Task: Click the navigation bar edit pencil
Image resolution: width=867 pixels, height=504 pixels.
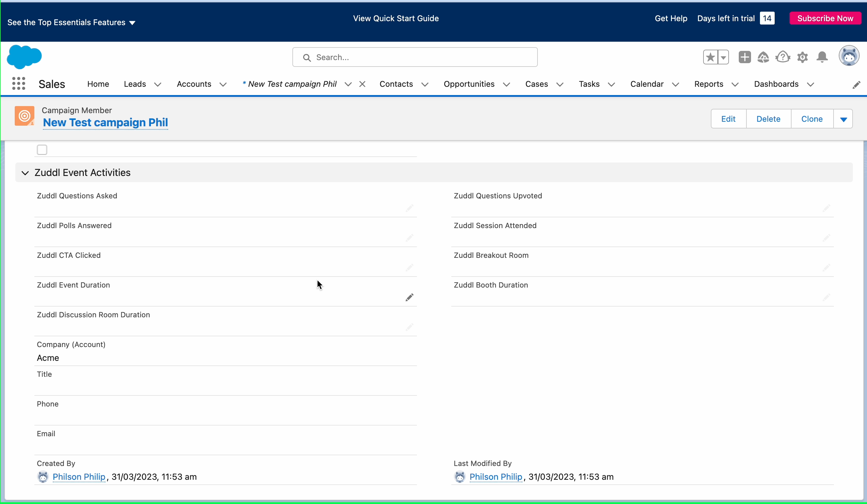Action: (x=856, y=85)
